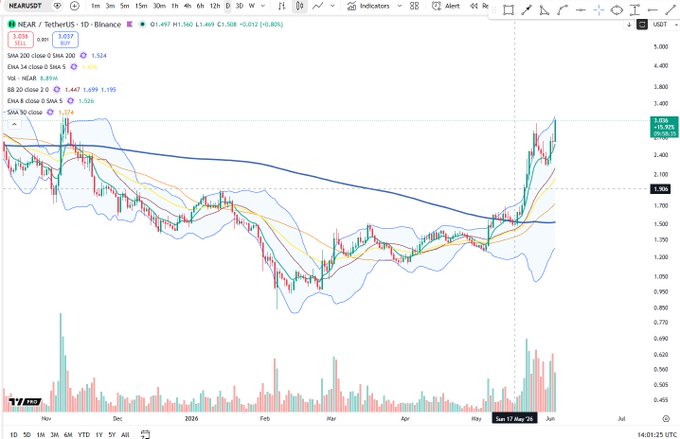Select the rectangle drawing tool

tap(508, 10)
